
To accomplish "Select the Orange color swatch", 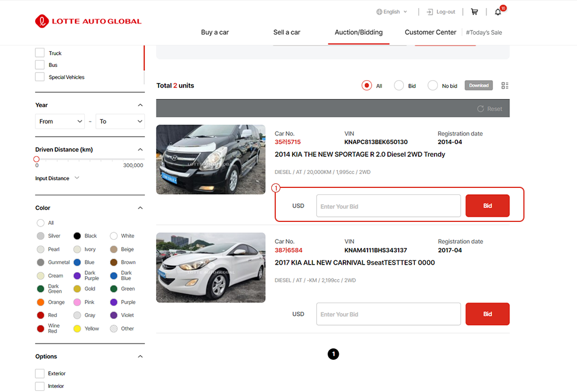I will 40,302.
